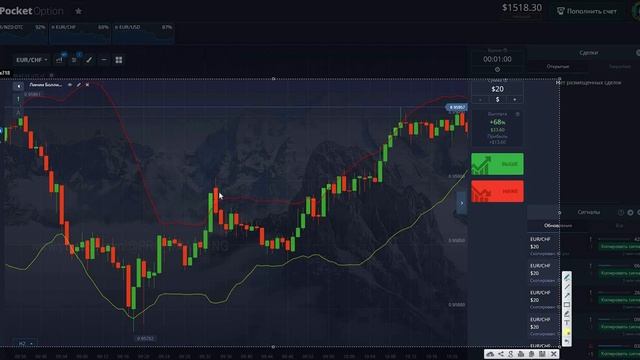This screenshot has height=360, width=640.
Task: Open the $ amount currency switch
Action: (x=497, y=100)
